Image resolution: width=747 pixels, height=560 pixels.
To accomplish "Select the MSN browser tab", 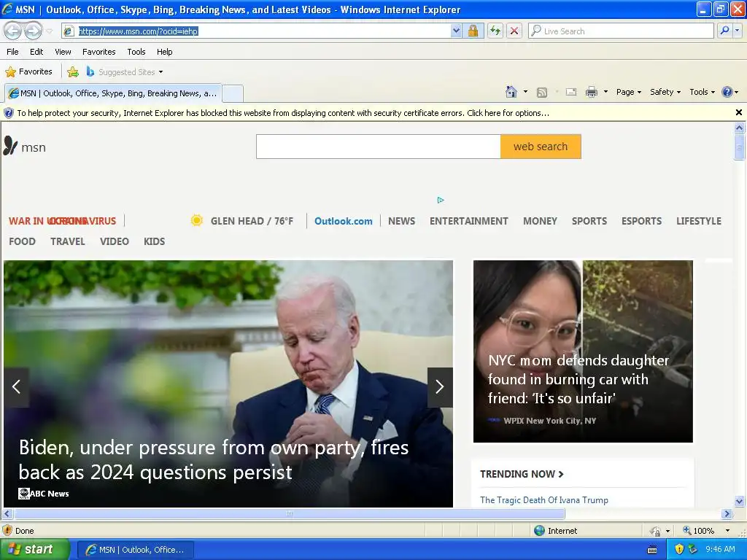I will pyautogui.click(x=112, y=93).
